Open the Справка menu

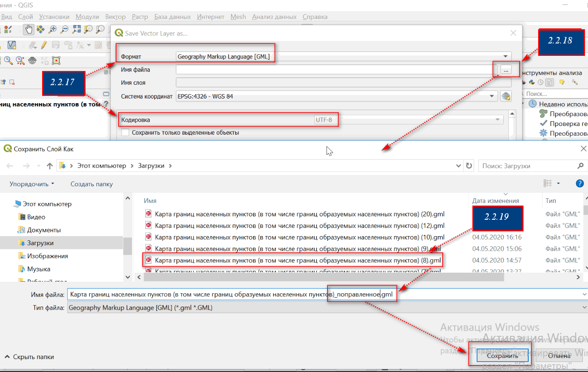click(315, 17)
